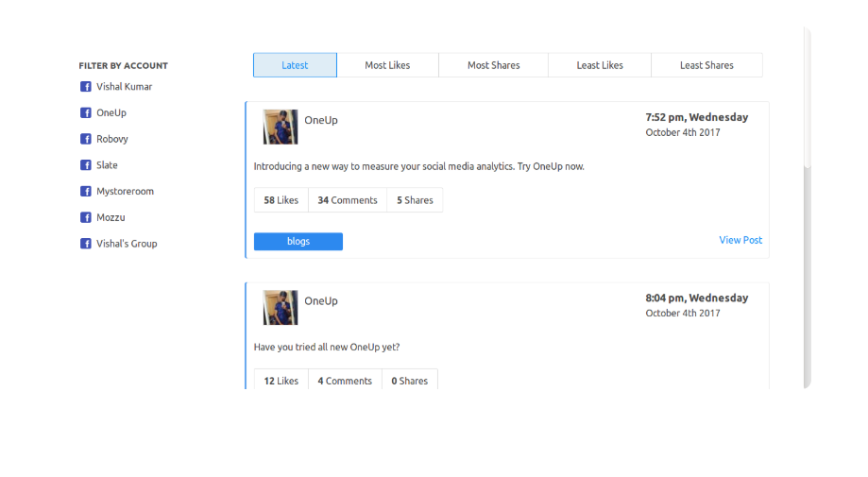Screen dimensions: 868x477
Task: Click OneUp name on 7:52 pm post
Action: tap(321, 120)
